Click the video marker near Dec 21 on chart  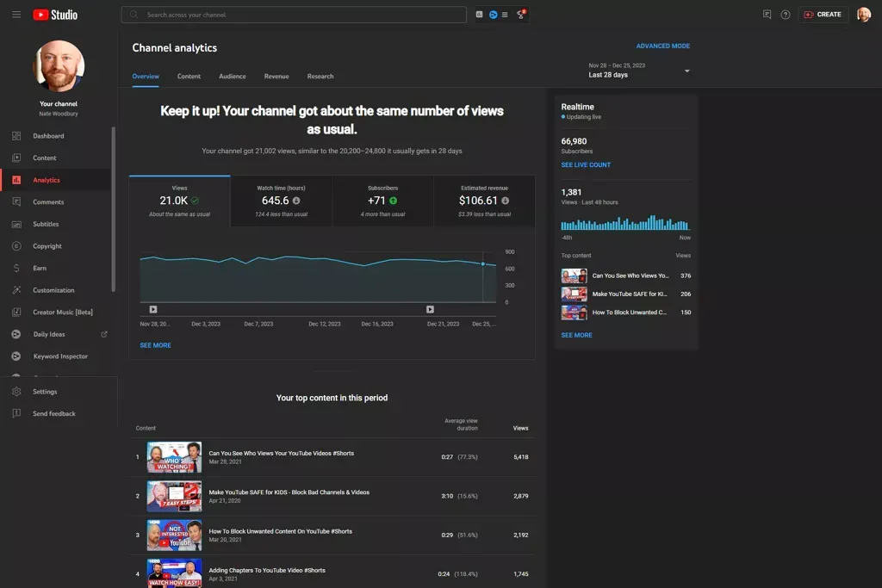[x=430, y=309]
